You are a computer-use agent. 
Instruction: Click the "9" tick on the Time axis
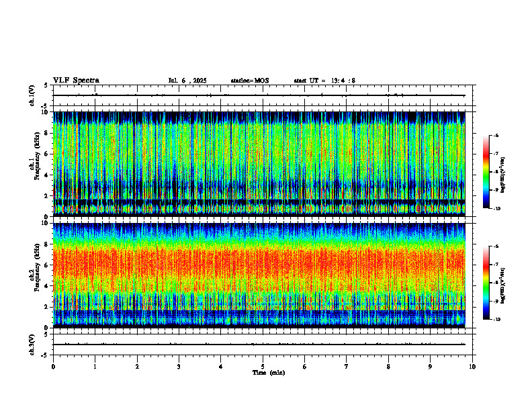430,367
